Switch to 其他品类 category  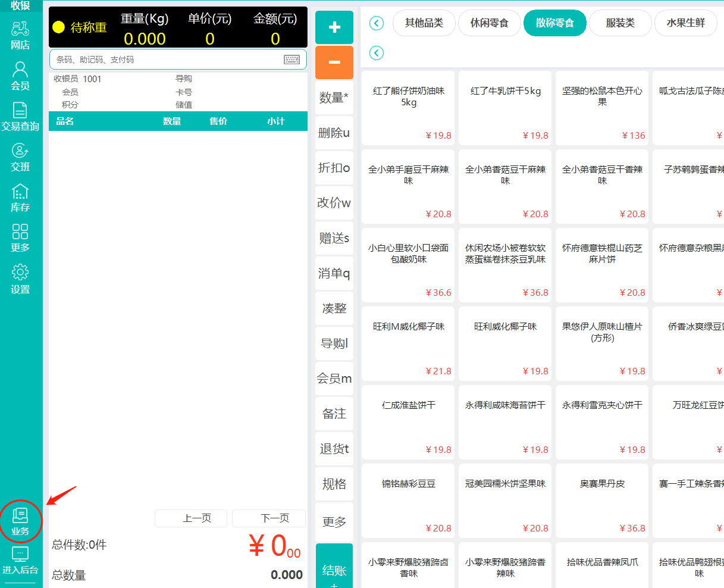click(424, 23)
